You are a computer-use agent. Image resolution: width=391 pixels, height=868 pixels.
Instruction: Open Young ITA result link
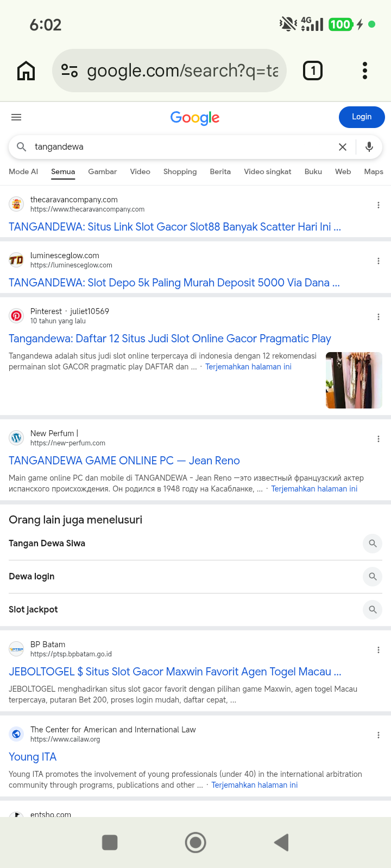(33, 757)
